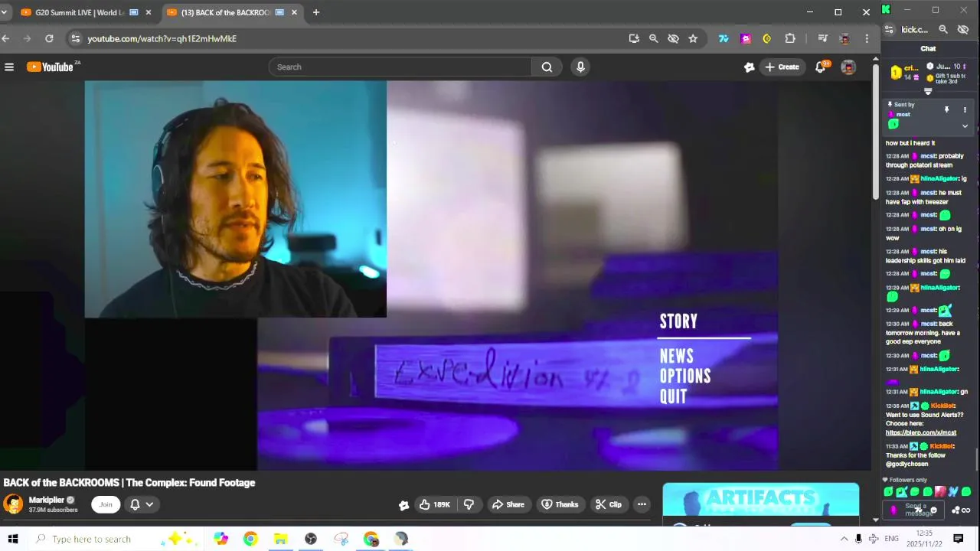The image size is (980, 551).
Task: Open the YouTube hamburger guide menu
Action: 9,67
